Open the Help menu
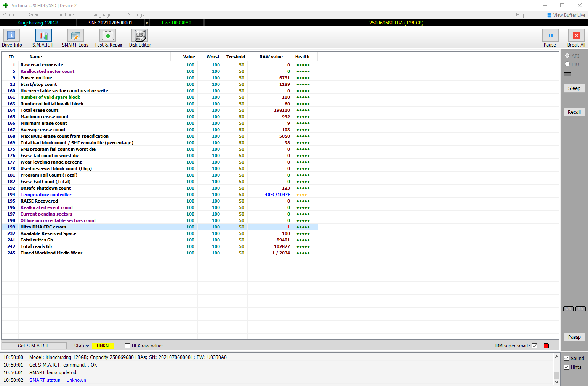This screenshot has width=588, height=386. 521,15
